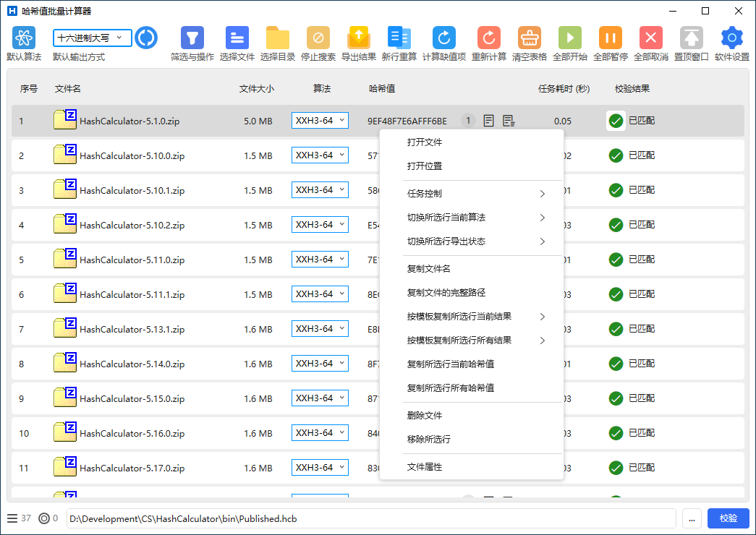Open XXH3-64 dropdown for HashCalculator-5.13.1.zip
756x535 pixels.
click(x=320, y=329)
